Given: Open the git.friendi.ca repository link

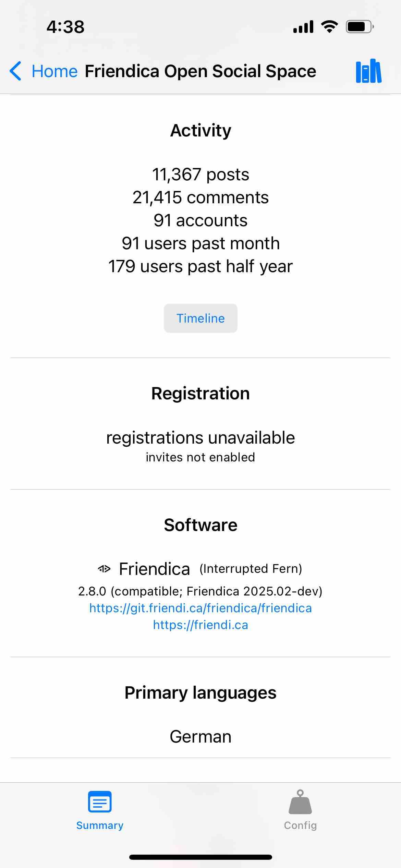Looking at the screenshot, I should click(200, 608).
